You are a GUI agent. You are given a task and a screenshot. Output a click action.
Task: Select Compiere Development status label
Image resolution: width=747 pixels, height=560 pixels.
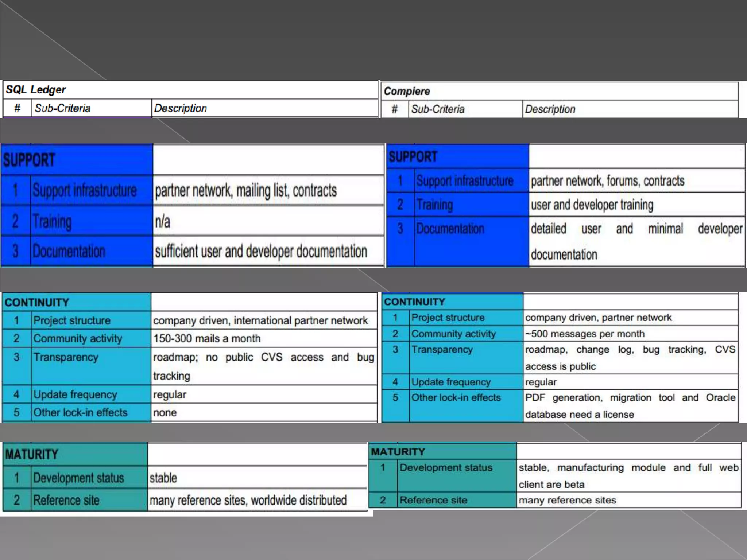pyautogui.click(x=446, y=468)
